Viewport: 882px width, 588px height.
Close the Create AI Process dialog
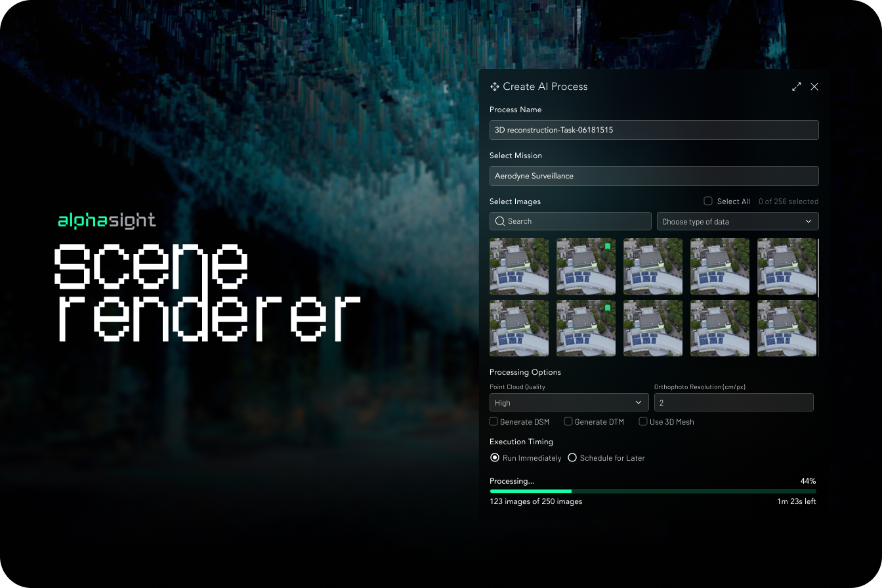pyautogui.click(x=814, y=86)
